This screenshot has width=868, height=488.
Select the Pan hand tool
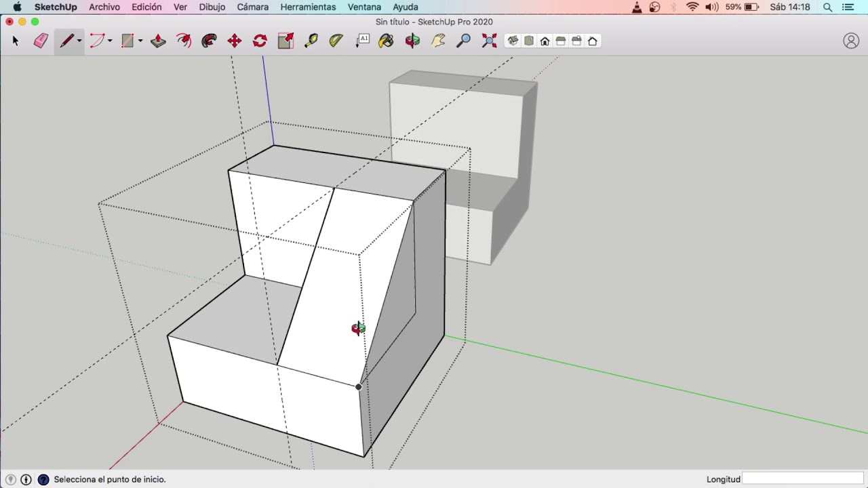[x=438, y=41]
